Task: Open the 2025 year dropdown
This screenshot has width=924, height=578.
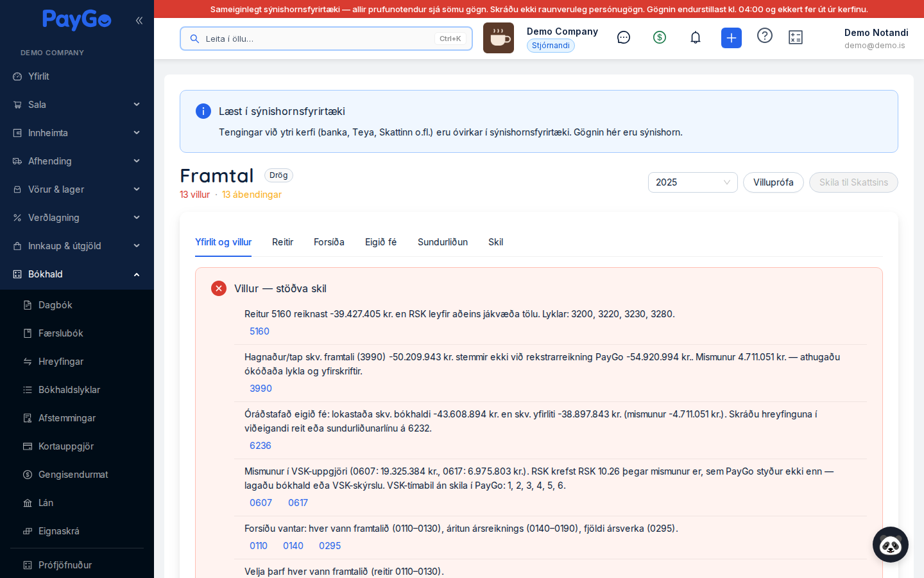Action: pyautogui.click(x=693, y=182)
